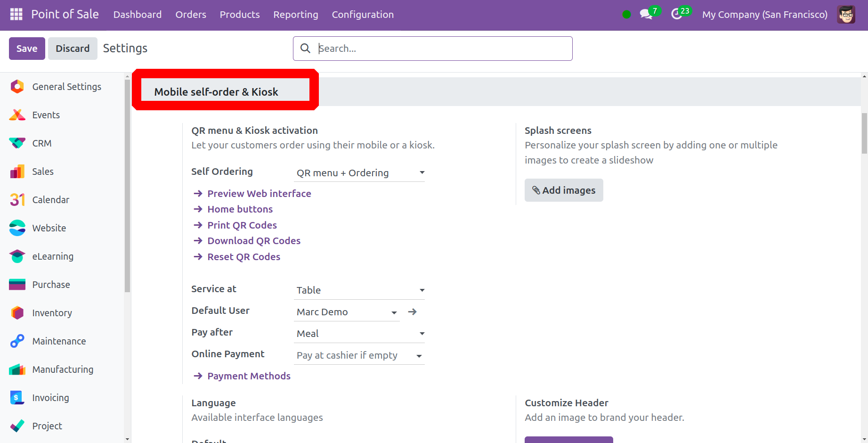Viewport: 868px width, 443px height.
Task: Click the user avatar in top bar
Action: pyautogui.click(x=846, y=14)
